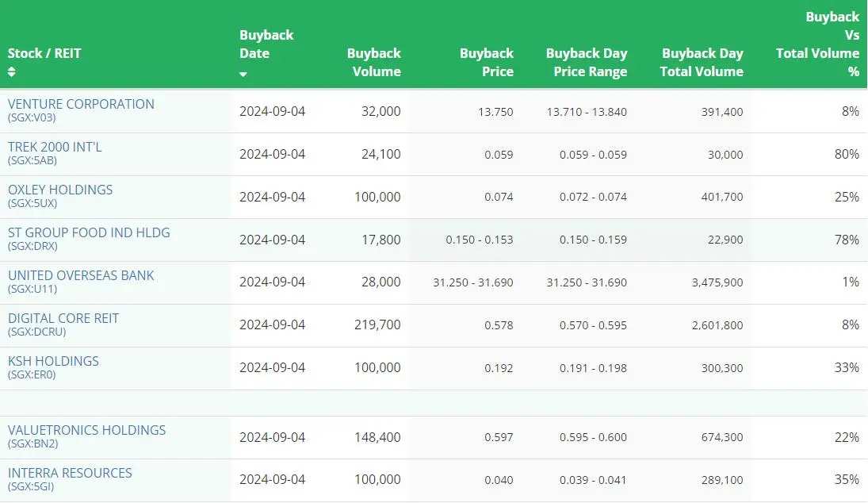Image resolution: width=868 pixels, height=503 pixels.
Task: Click the Stock / REIT column header
Action: [44, 53]
